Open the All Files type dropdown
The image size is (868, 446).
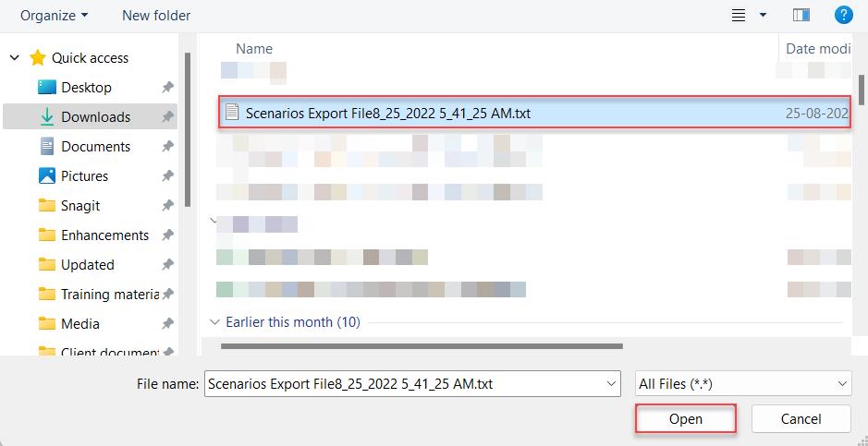pos(743,383)
